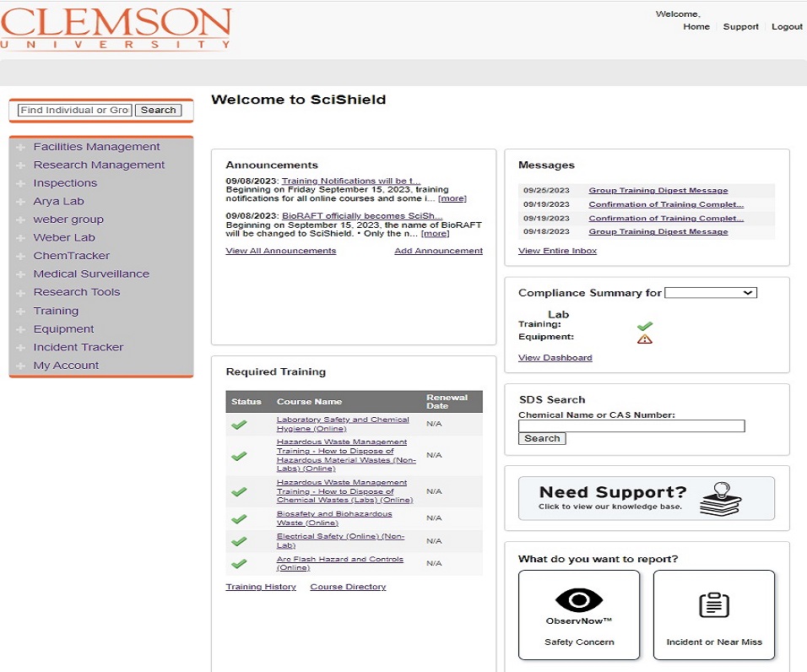Open the Equipment sidebar menu
The width and height of the screenshot is (807, 672).
pos(64,328)
